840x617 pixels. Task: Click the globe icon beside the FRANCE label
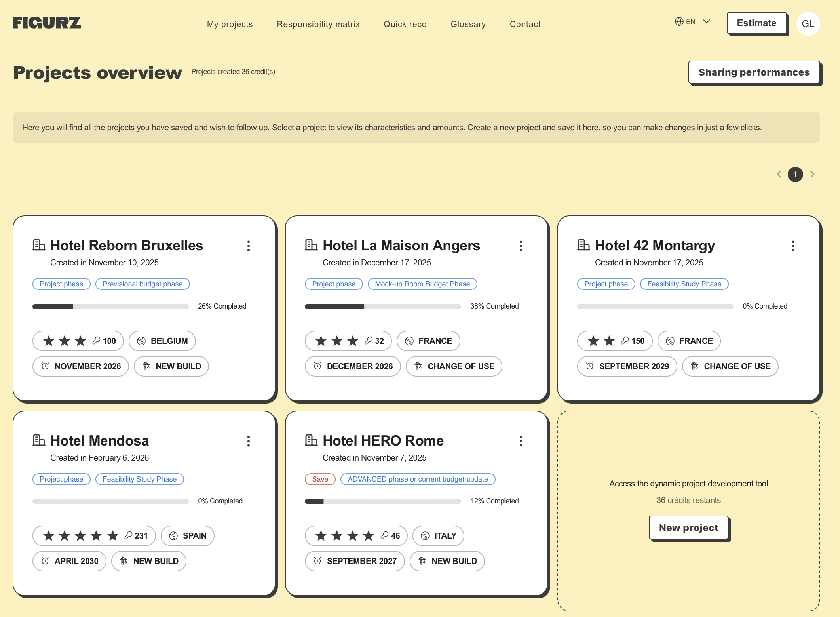(x=410, y=341)
